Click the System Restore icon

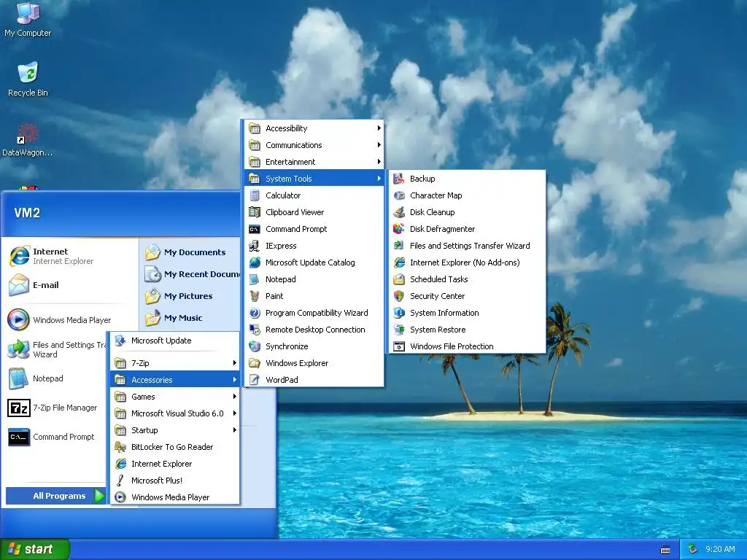(399, 330)
